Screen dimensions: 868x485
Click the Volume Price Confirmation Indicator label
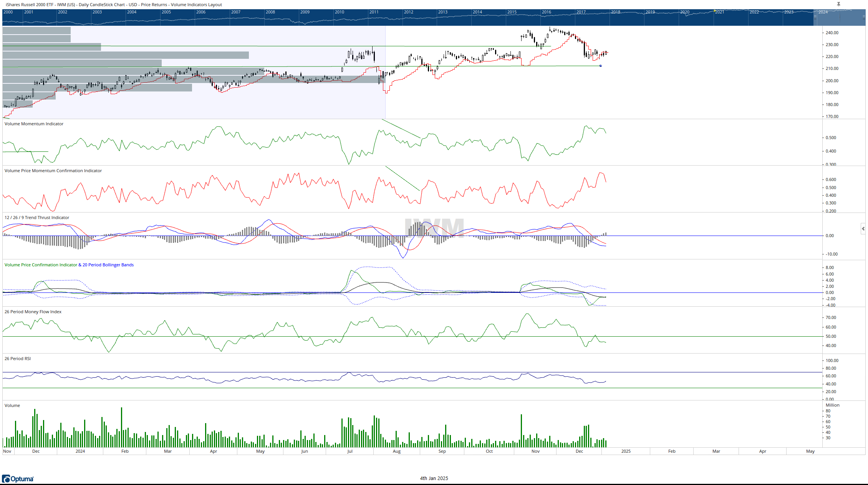click(41, 265)
